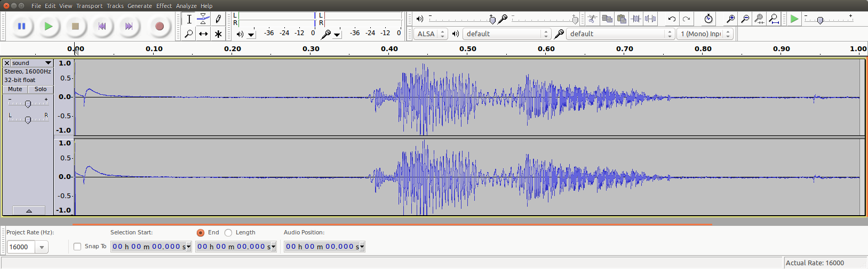The height and width of the screenshot is (269, 868).
Task: Select the End radio button
Action: (201, 233)
